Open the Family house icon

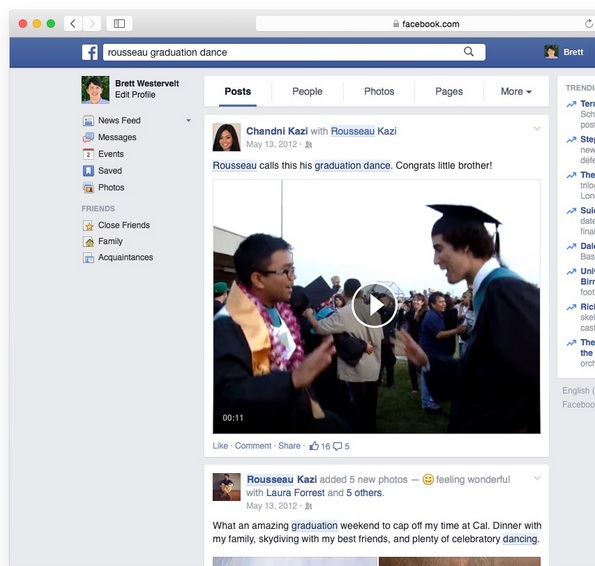tap(88, 242)
